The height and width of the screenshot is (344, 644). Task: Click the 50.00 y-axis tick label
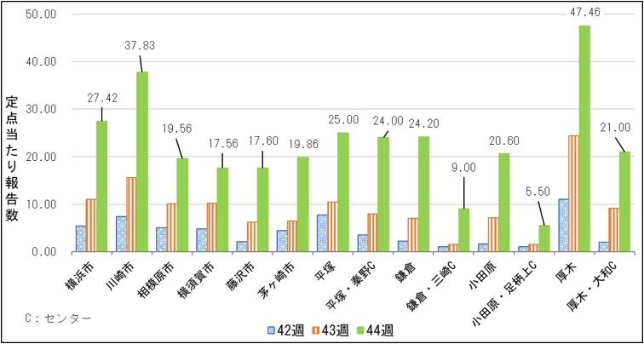[41, 14]
